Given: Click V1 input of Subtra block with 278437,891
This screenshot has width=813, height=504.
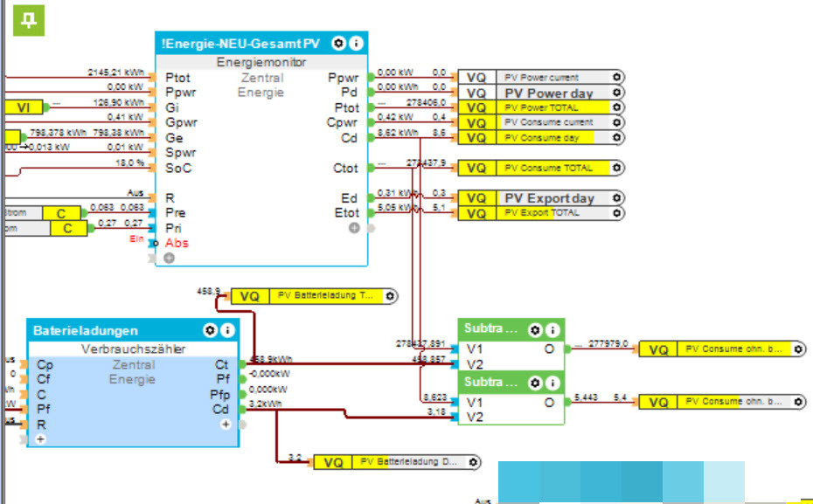Looking at the screenshot, I should (x=475, y=349).
